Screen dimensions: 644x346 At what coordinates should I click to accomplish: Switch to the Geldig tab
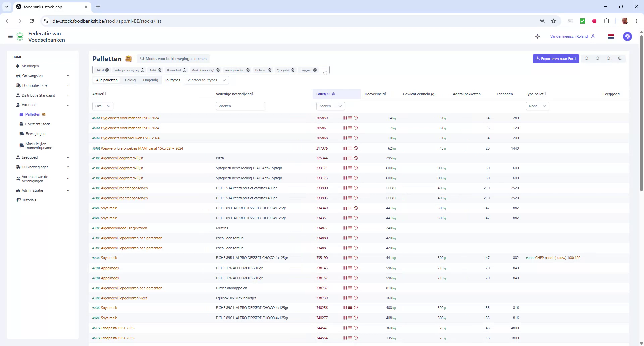[x=130, y=80]
